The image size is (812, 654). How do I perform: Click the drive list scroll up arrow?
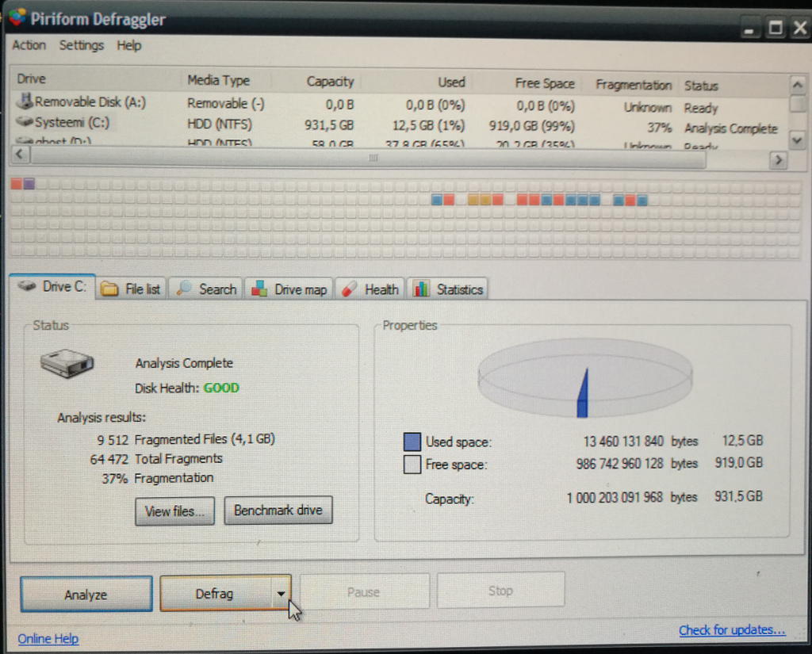(798, 84)
